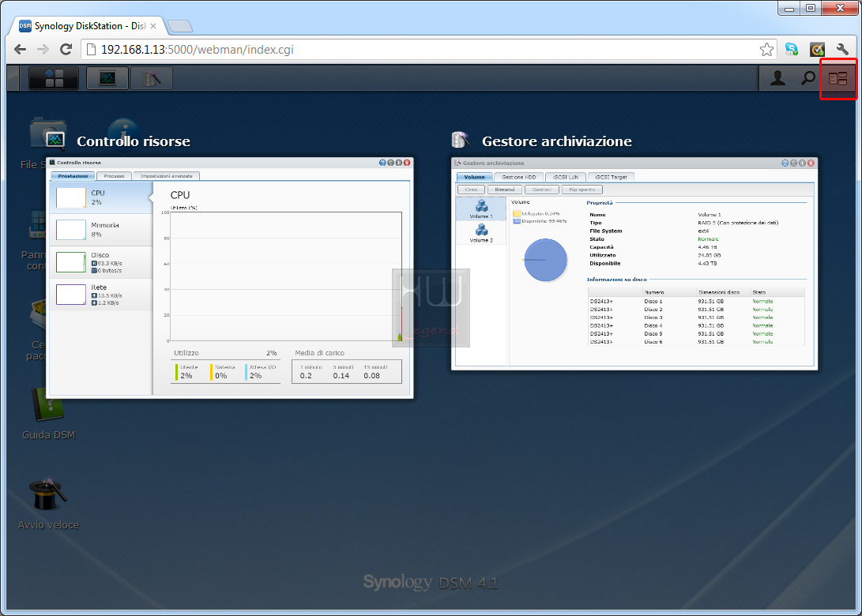The height and width of the screenshot is (616, 862).
Task: Click the Disco 5 row in disk table
Action: (696, 333)
